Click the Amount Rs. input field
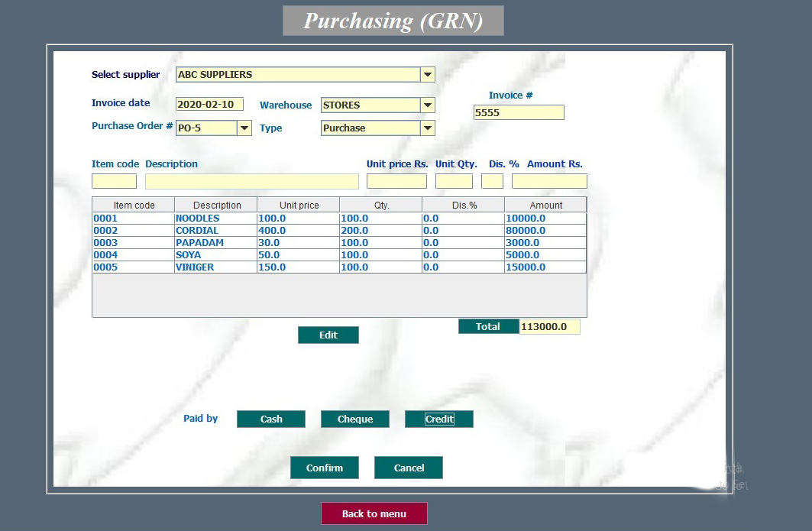This screenshot has height=531, width=812. tap(549, 181)
